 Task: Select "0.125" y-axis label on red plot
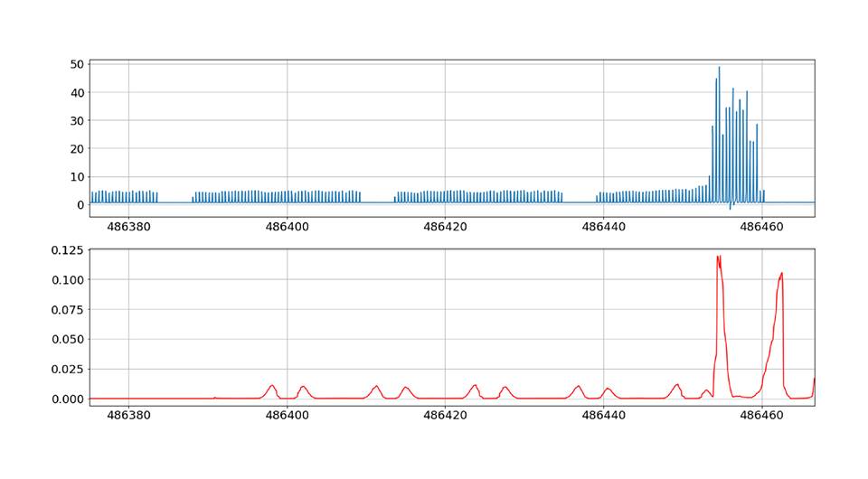tap(68, 250)
